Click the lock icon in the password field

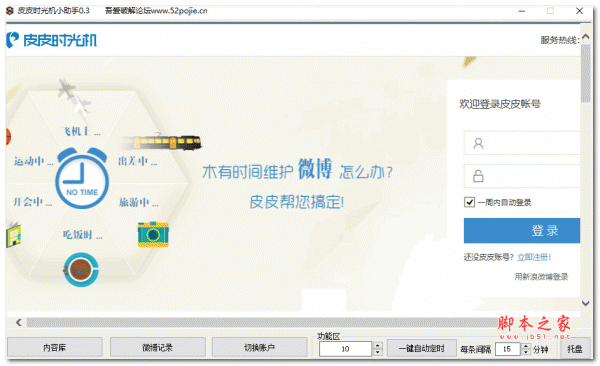click(478, 176)
